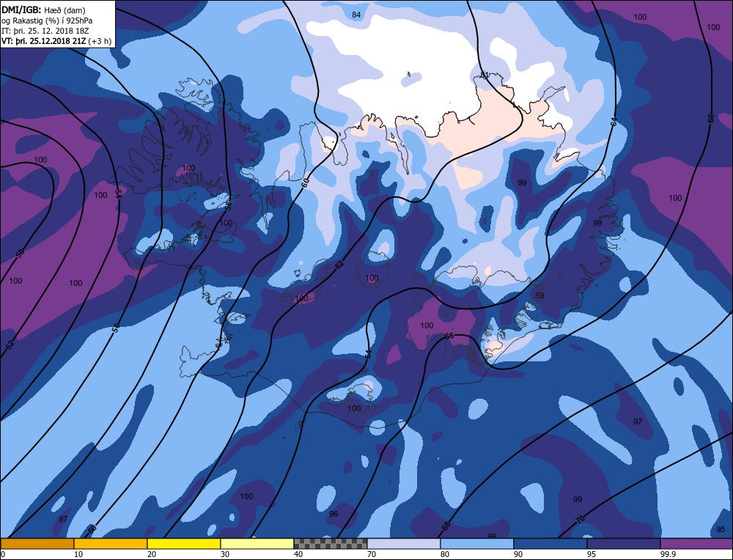This screenshot has height=560, width=733.
Task: Click the "54" contour line label
Action: tap(118, 194)
